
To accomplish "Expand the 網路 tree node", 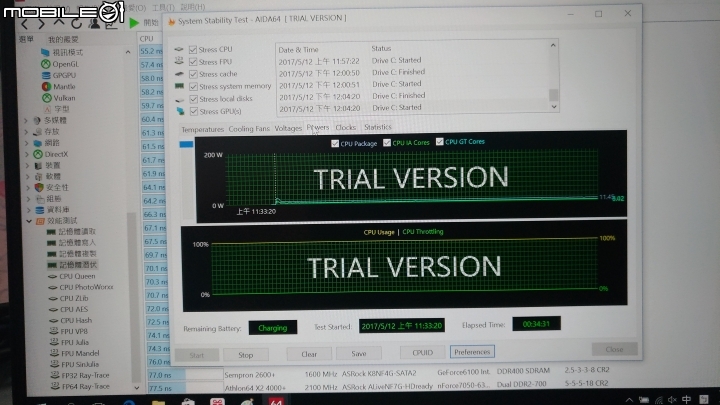I will pyautogui.click(x=27, y=143).
